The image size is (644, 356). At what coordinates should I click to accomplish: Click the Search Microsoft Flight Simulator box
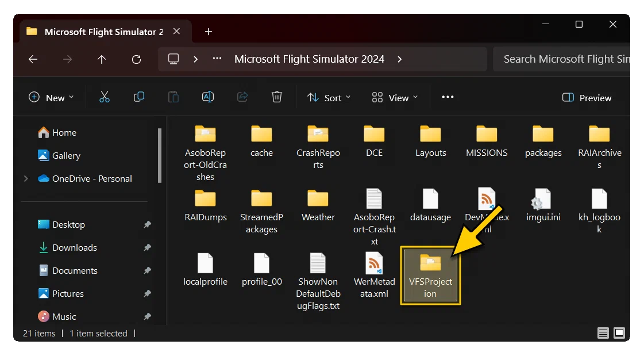point(561,59)
